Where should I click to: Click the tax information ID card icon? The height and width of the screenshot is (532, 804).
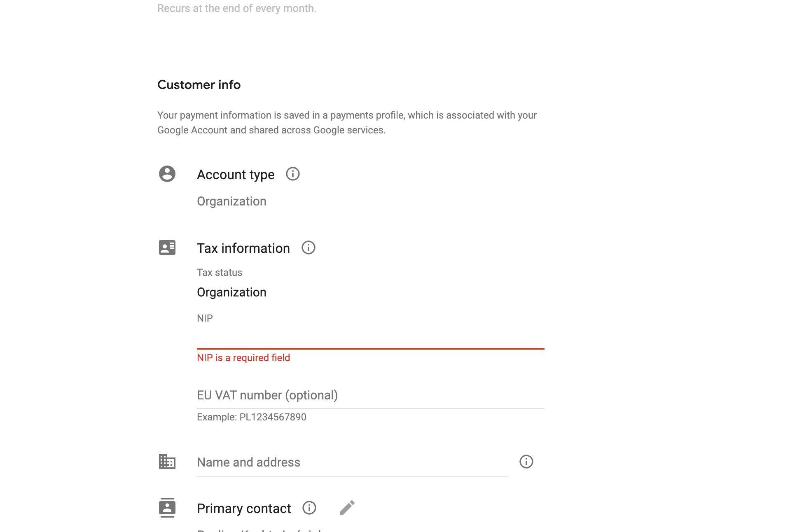167,247
